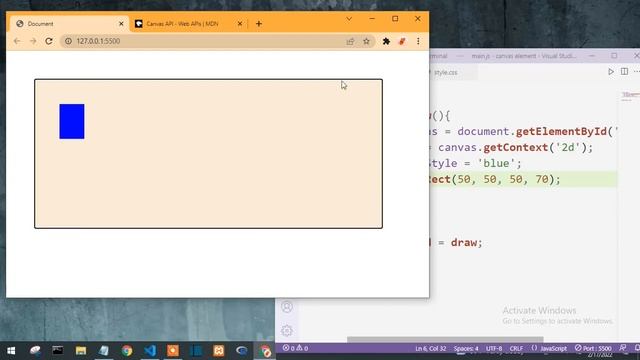
Task: Open VS Code Manage gear icon
Action: [x=287, y=331]
